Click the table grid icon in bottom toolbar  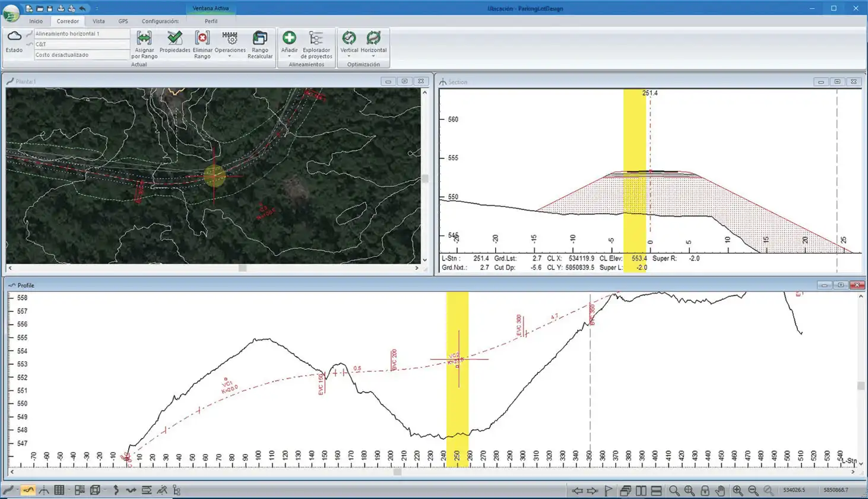tap(59, 490)
